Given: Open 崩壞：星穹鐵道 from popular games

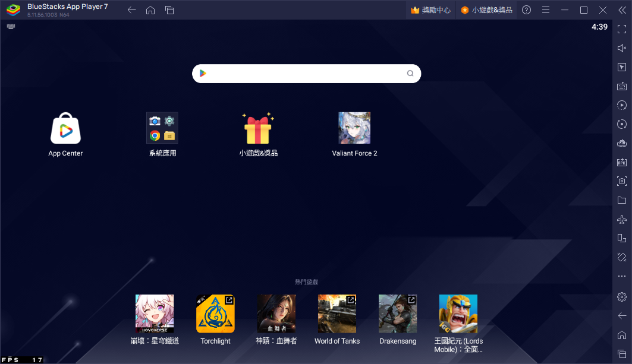Looking at the screenshot, I should [155, 314].
